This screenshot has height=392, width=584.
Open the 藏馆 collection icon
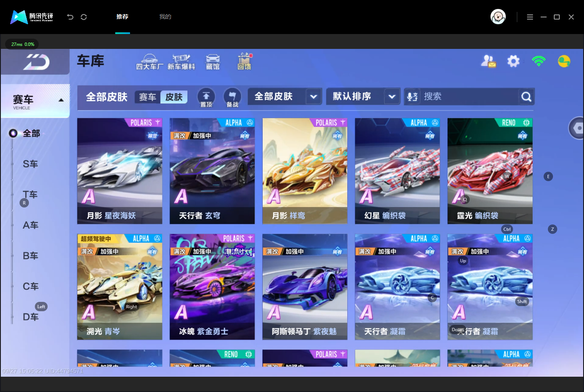pos(213,62)
